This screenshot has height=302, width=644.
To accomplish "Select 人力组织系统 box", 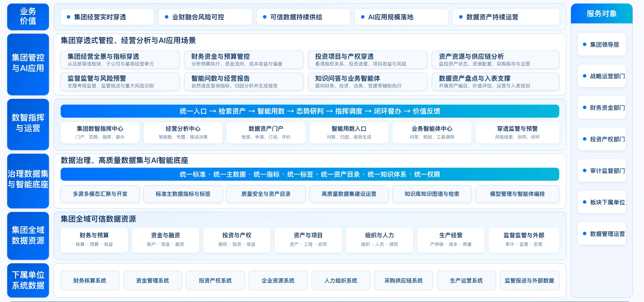I will coord(341,280).
